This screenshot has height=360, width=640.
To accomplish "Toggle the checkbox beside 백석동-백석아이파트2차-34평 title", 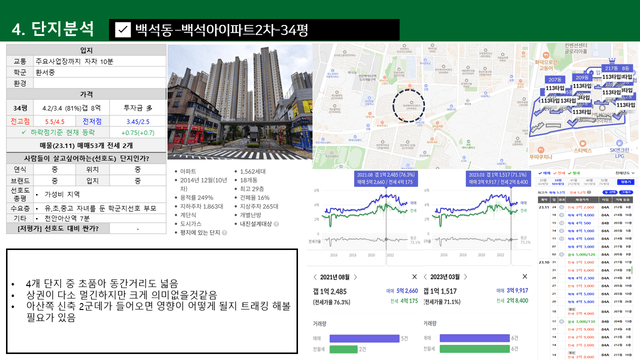I will coord(122,30).
